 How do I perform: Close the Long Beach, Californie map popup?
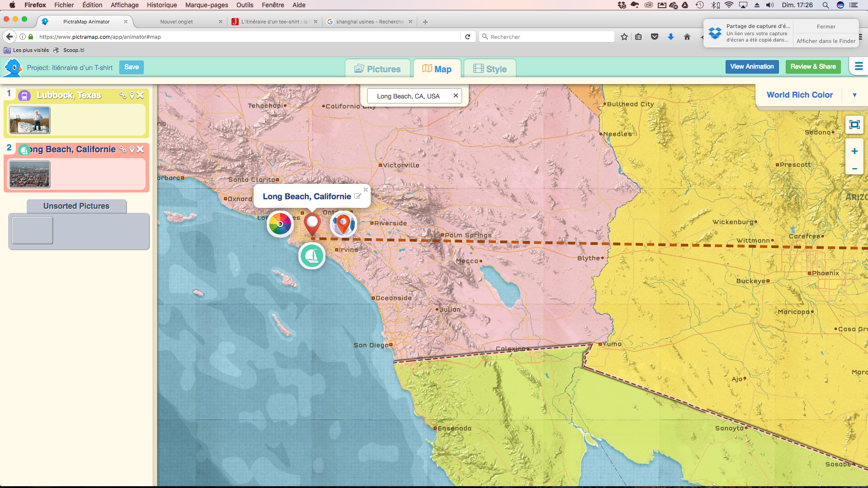pos(366,190)
